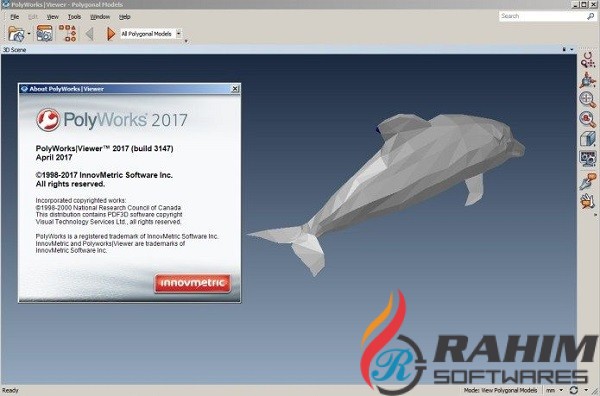This screenshot has height=396, width=600.
Task: Open the tree view layout icon
Action: click(67, 33)
